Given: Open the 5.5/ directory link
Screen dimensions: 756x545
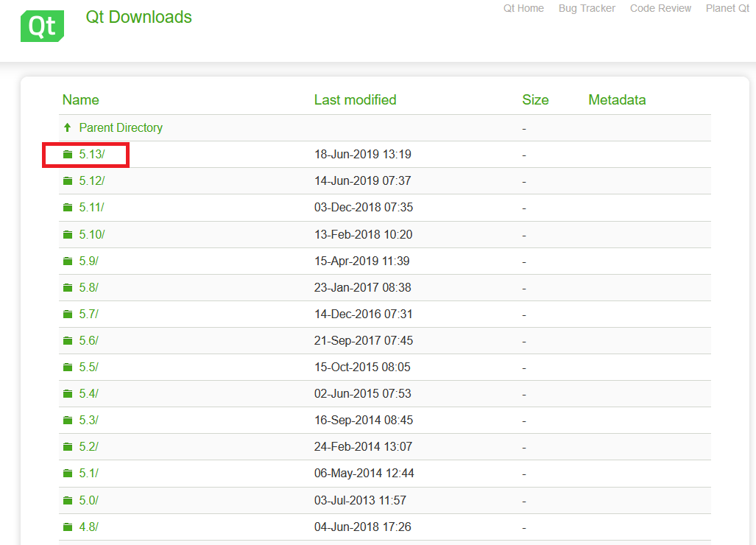Looking at the screenshot, I should tap(89, 367).
